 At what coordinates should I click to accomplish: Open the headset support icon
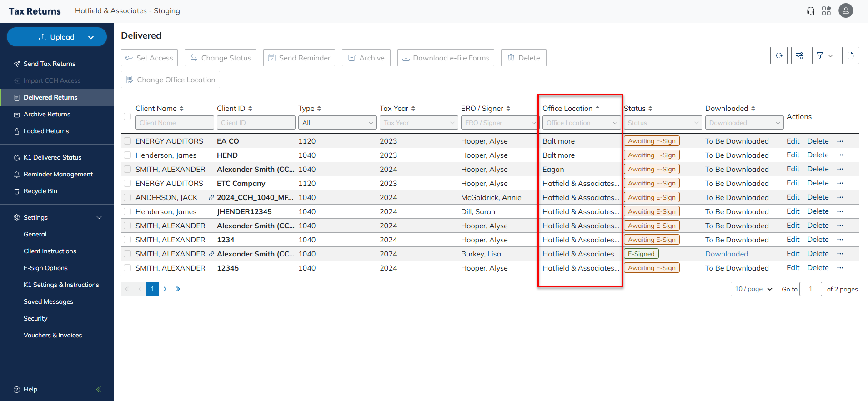coord(810,11)
